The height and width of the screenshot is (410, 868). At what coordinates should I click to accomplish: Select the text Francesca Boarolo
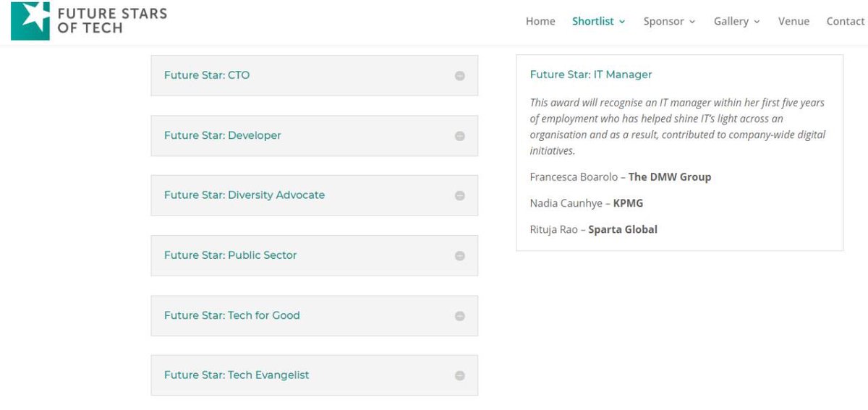click(574, 177)
